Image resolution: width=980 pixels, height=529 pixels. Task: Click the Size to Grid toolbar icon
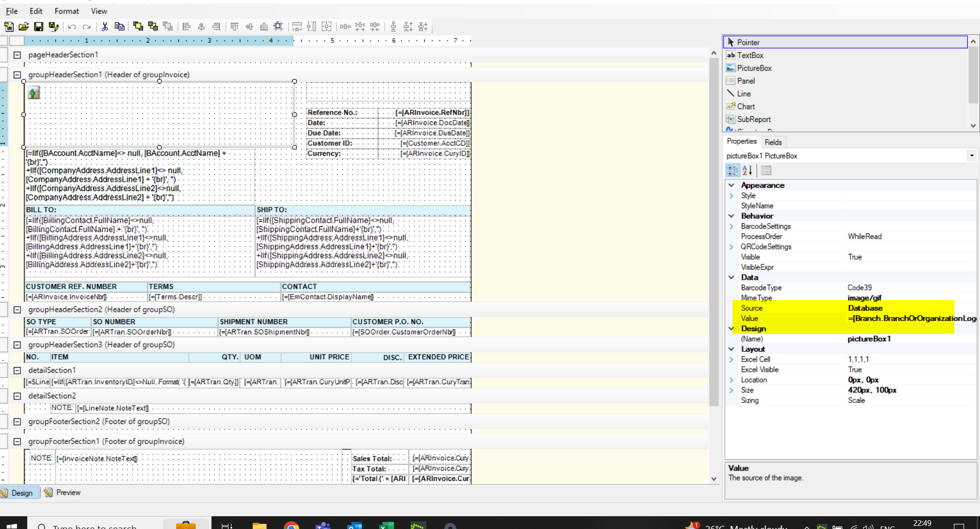[279, 27]
